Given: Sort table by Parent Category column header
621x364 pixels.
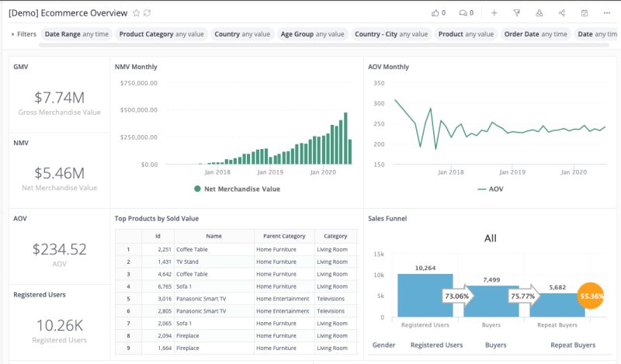Looking at the screenshot, I should (284, 236).
